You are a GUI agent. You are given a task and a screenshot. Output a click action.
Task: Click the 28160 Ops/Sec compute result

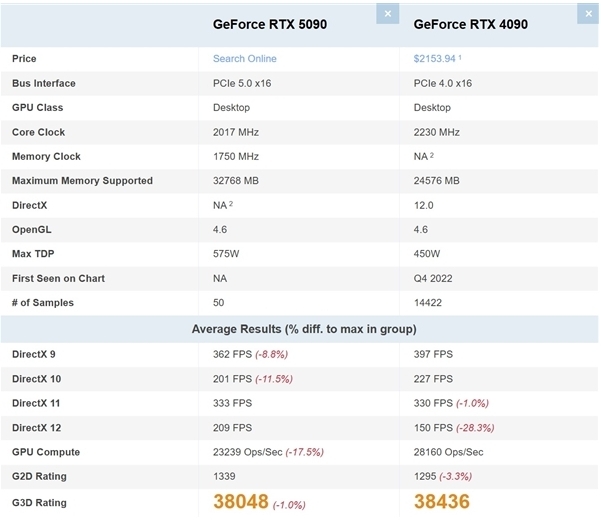click(x=448, y=452)
